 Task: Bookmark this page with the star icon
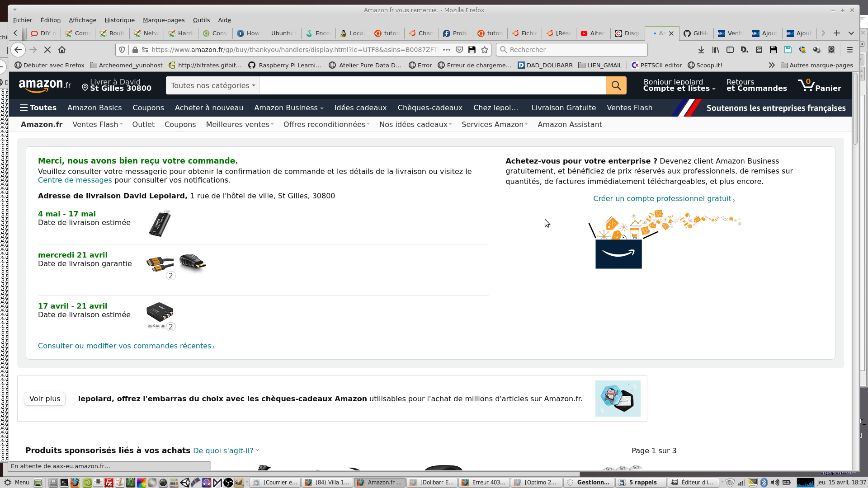[485, 50]
